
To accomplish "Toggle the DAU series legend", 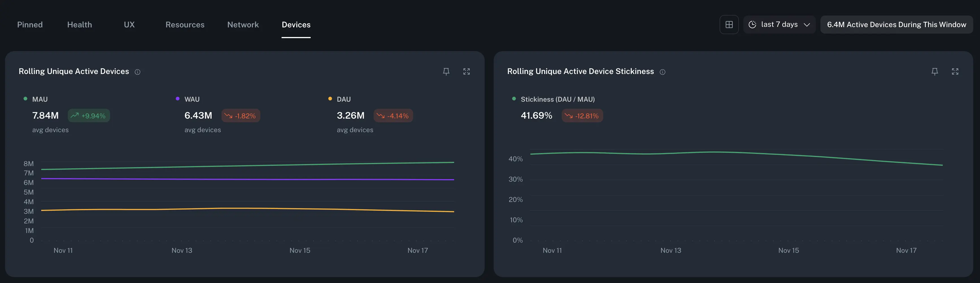I will click(x=343, y=99).
